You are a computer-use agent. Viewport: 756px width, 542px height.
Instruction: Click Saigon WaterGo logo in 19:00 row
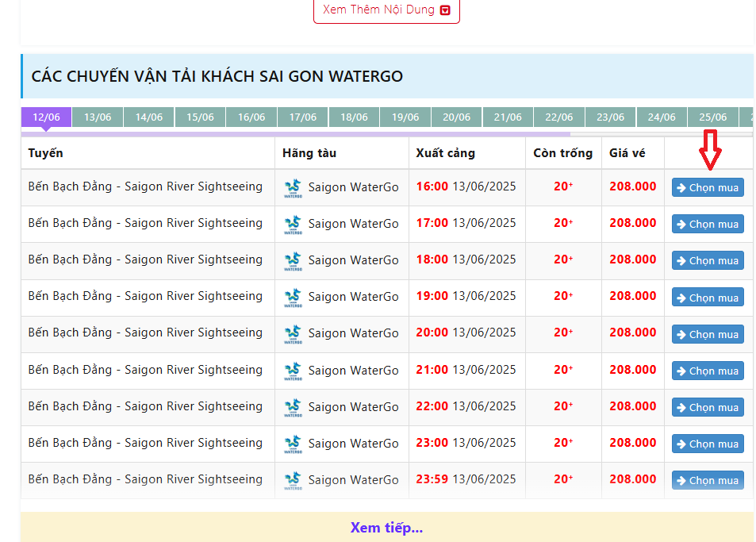(x=293, y=298)
